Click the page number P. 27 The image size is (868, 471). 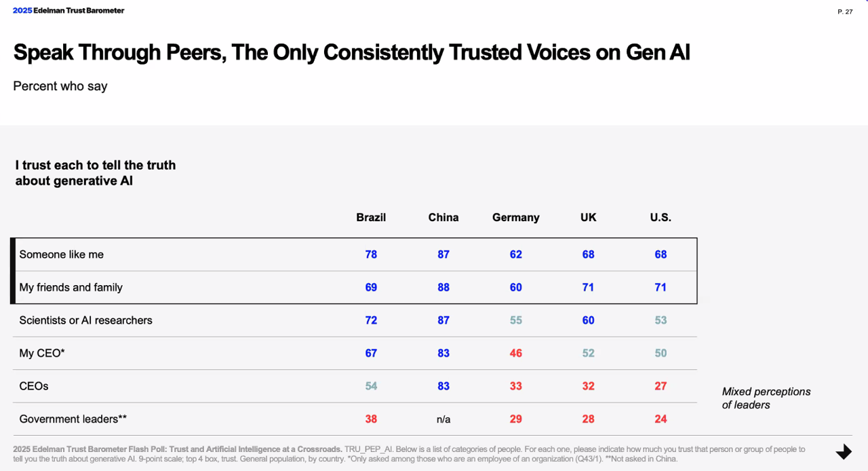pos(845,12)
